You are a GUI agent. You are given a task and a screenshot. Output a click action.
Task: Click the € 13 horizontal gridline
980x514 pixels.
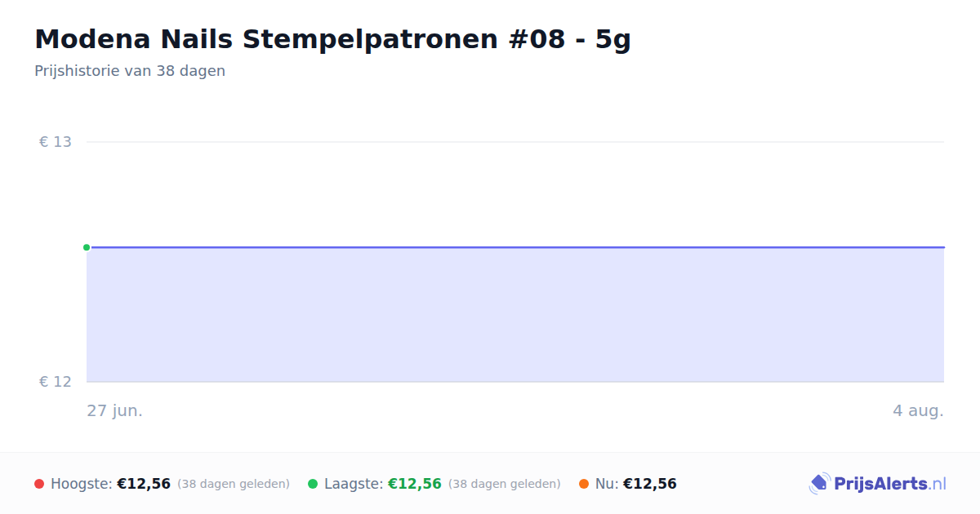(515, 142)
